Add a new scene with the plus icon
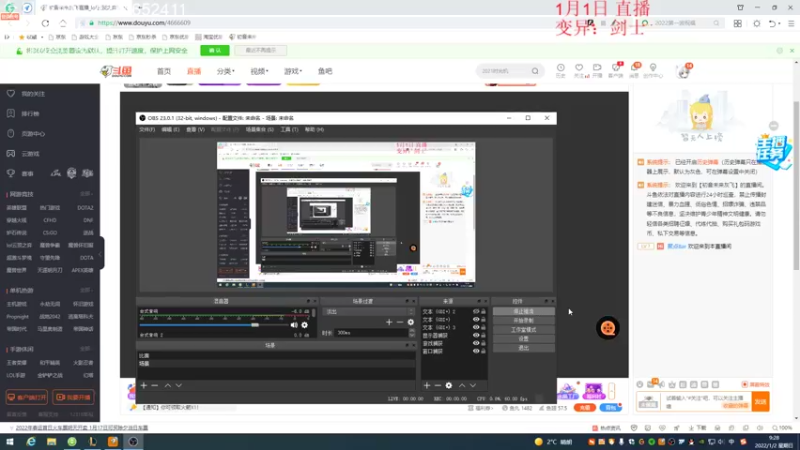This screenshot has height=450, width=800. [144, 386]
